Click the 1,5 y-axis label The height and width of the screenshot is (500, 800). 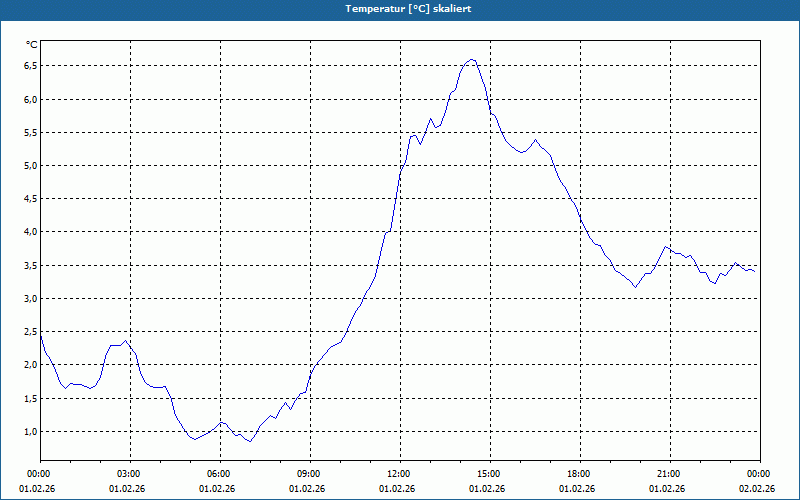(x=31, y=398)
